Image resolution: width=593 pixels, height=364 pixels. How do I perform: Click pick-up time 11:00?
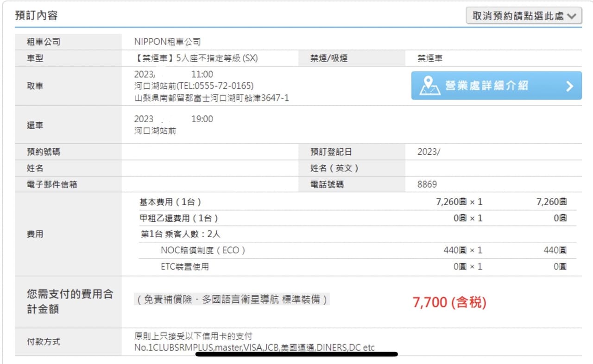(x=202, y=74)
